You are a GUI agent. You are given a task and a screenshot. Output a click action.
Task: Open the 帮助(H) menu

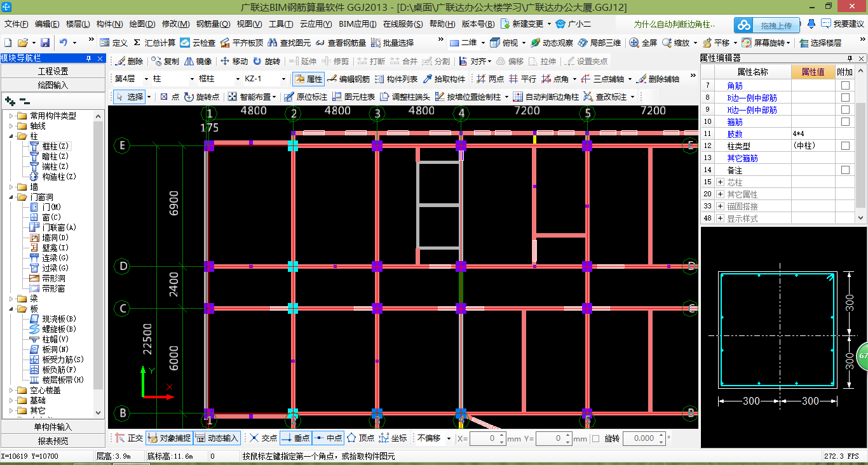(442, 24)
